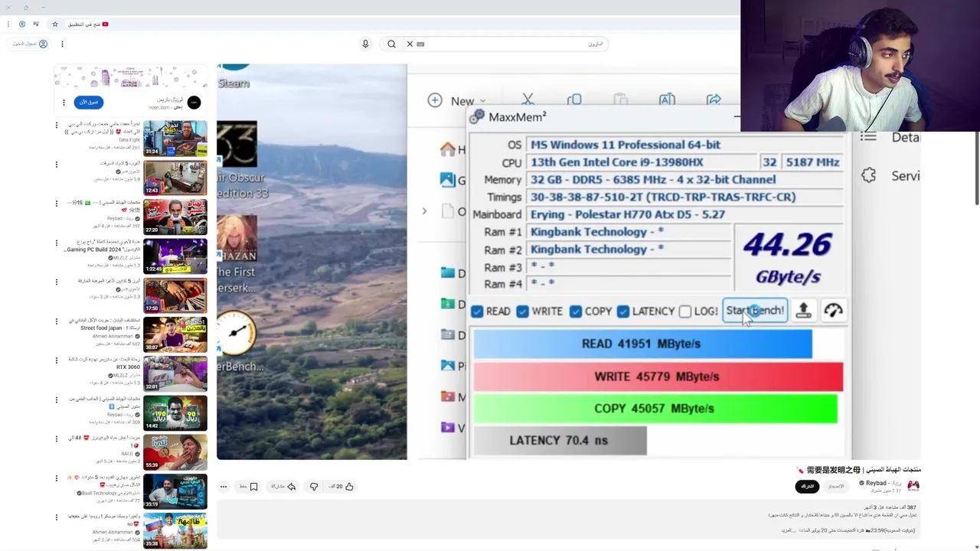
Task: Click the page vertical scrollbar thumb
Action: [x=976, y=168]
